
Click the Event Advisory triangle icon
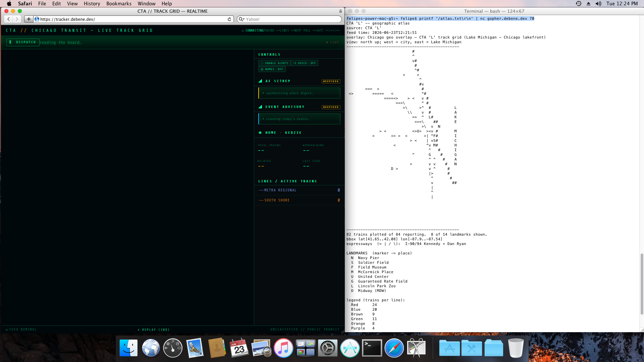point(260,107)
